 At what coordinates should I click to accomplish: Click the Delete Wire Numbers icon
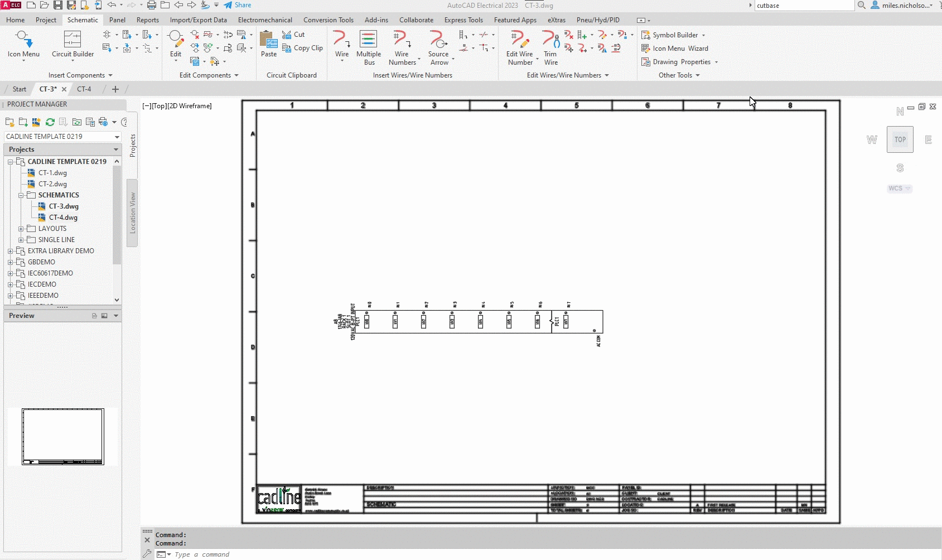click(x=569, y=35)
